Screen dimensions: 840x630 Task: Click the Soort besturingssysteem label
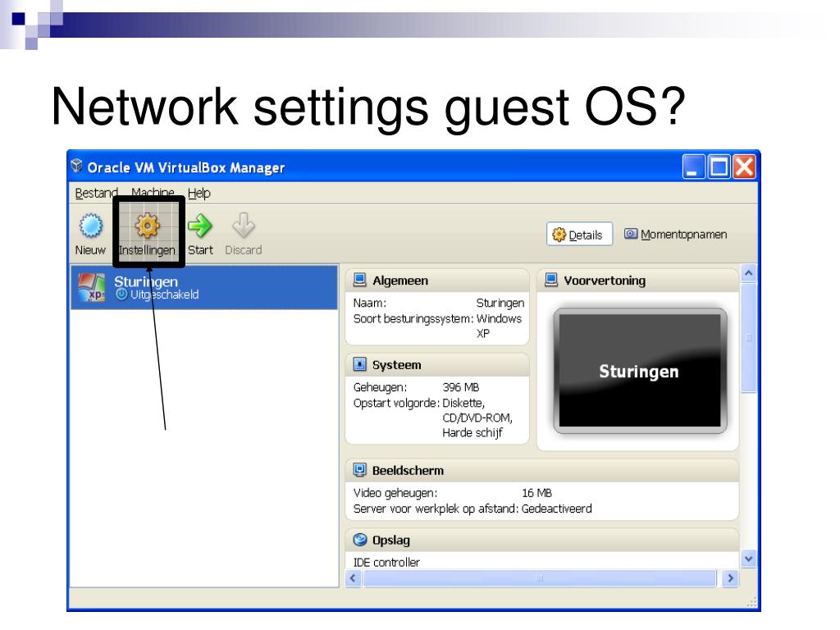click(x=413, y=319)
